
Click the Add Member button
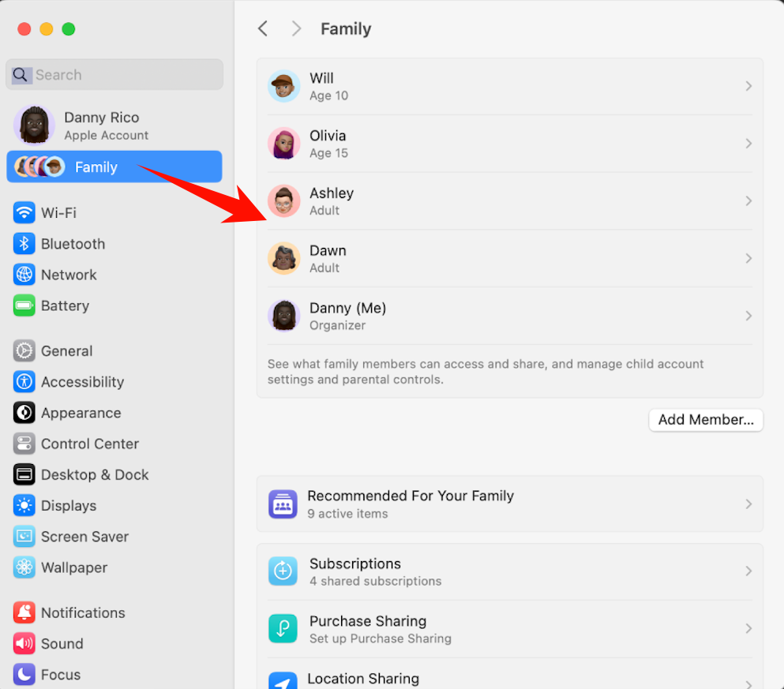tap(706, 420)
